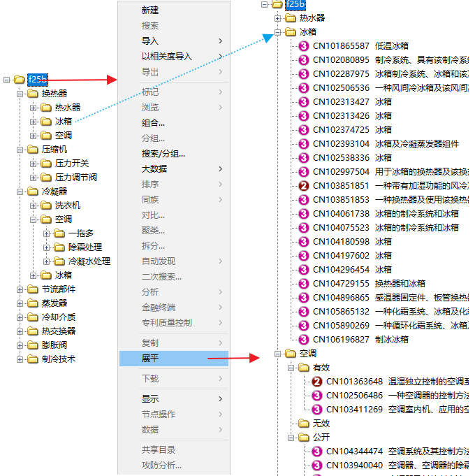475x476 pixels.
Task: Expand the 压力开关 tree node
Action: pyautogui.click(x=34, y=164)
